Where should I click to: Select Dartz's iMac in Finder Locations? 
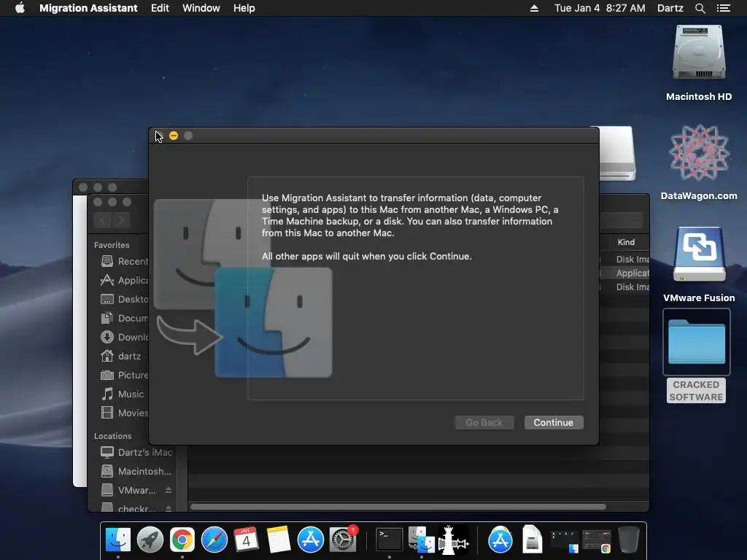tap(136, 452)
